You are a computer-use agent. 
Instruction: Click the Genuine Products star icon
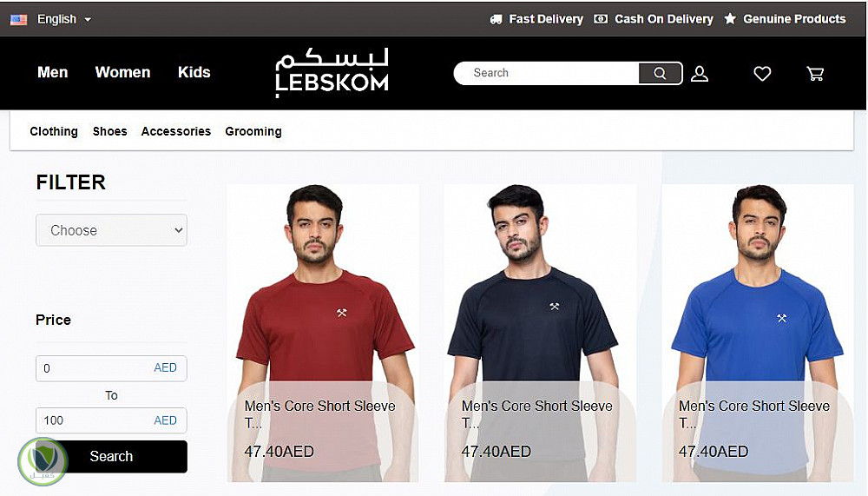pyautogui.click(x=730, y=19)
